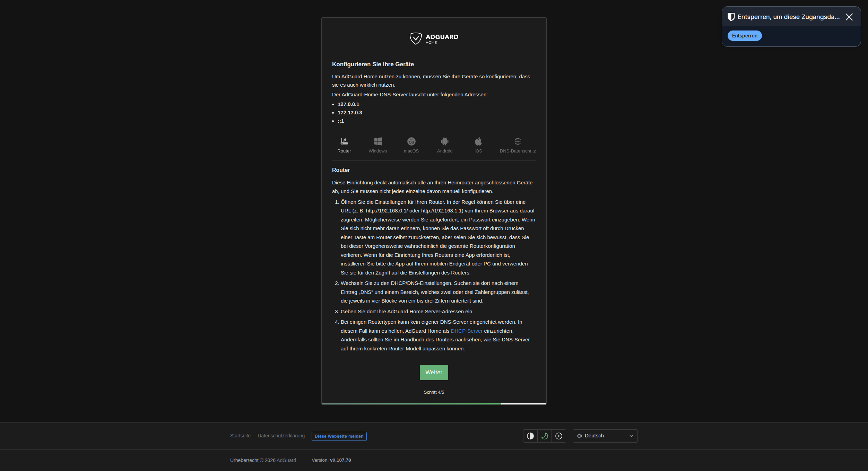Click the Schritt 4/5 step indicator
The width and height of the screenshot is (868, 471).
point(434,392)
